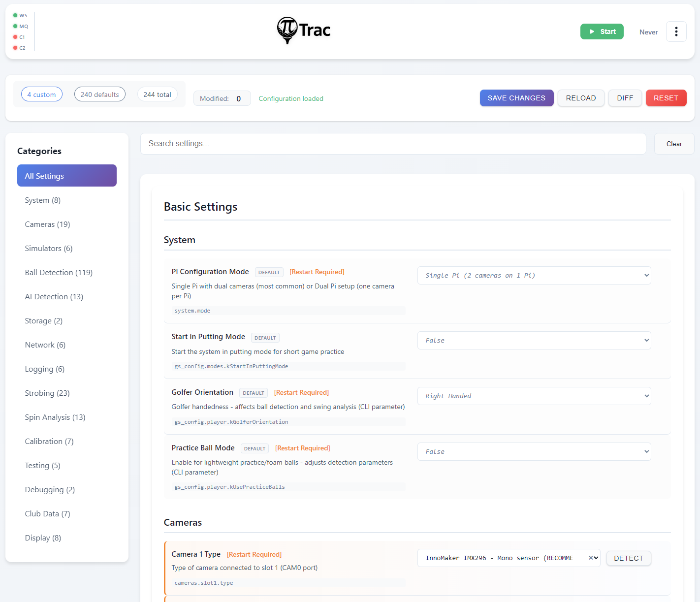This screenshot has width=700, height=602.
Task: Filter by the 4 custom chip
Action: pos(41,95)
